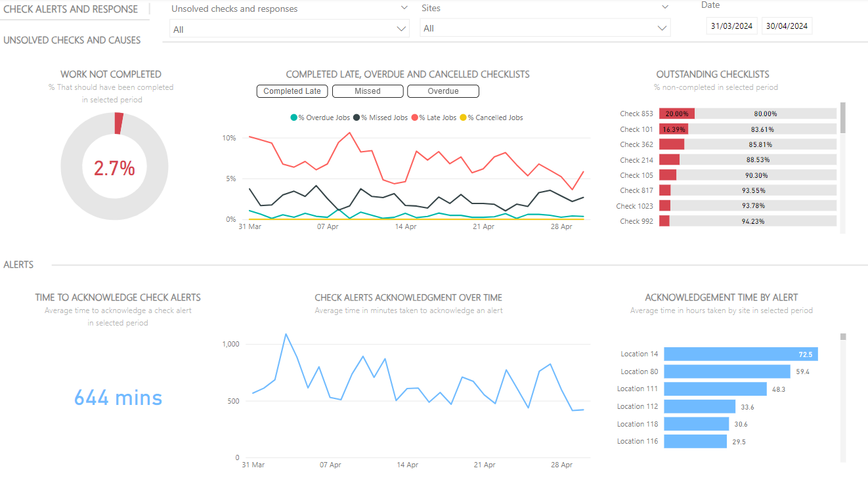Select the Location 14 bar
Image resolution: width=868 pixels, height=487 pixels.
click(740, 354)
